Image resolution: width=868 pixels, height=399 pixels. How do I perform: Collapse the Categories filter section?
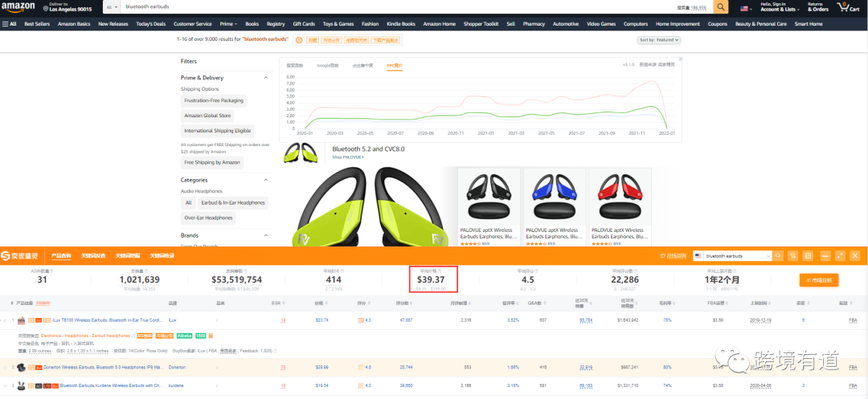[266, 180]
